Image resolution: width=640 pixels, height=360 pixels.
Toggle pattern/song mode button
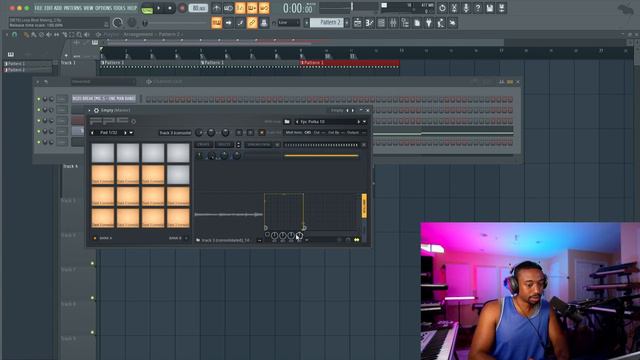coord(147,9)
